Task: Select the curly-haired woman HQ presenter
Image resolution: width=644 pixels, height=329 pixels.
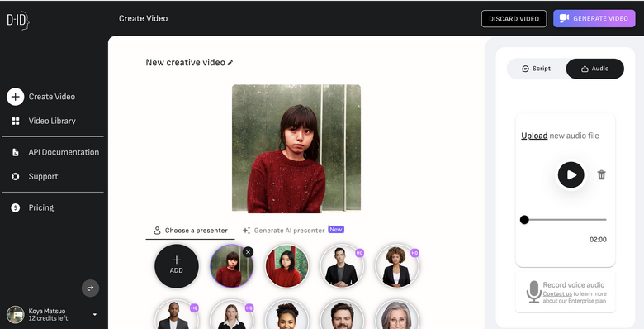Action: 396,266
